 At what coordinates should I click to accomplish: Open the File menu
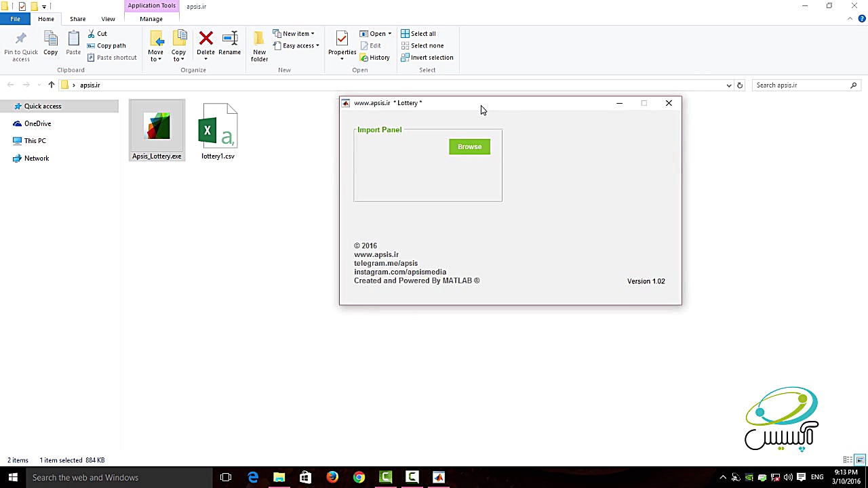coord(15,19)
